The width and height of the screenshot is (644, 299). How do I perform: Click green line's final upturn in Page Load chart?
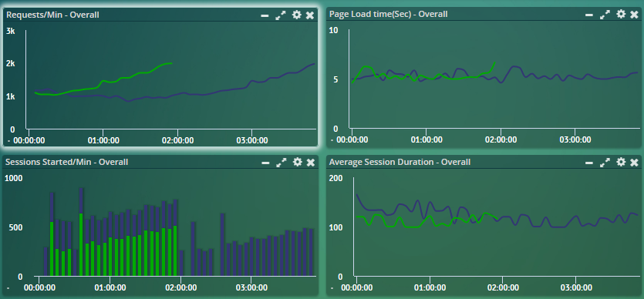[x=492, y=68]
